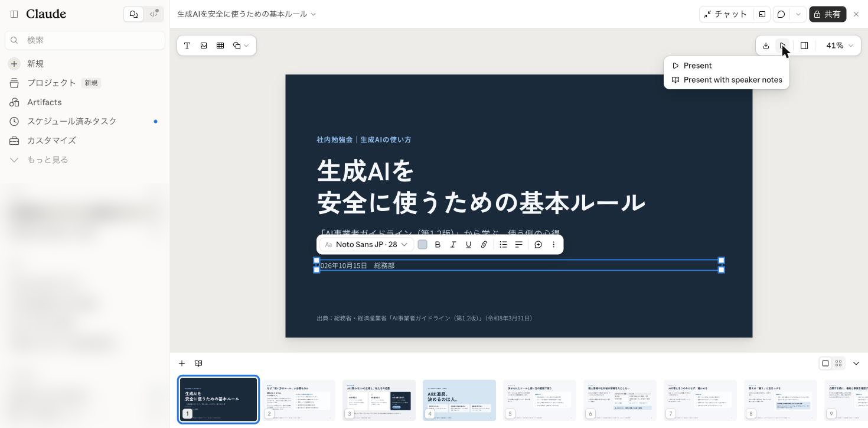Click the 検索 search field
This screenshot has height=428, width=868.
pyautogui.click(x=85, y=40)
